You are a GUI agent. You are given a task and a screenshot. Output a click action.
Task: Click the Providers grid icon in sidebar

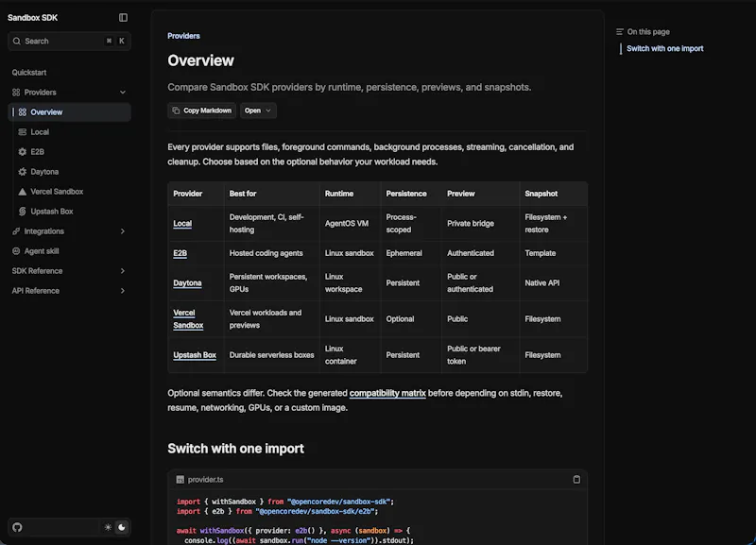tap(16, 92)
